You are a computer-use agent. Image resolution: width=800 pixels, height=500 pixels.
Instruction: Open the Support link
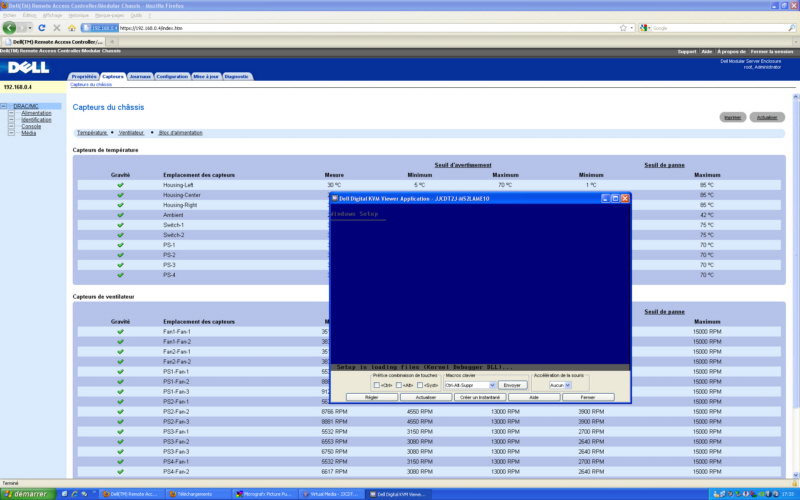point(687,52)
